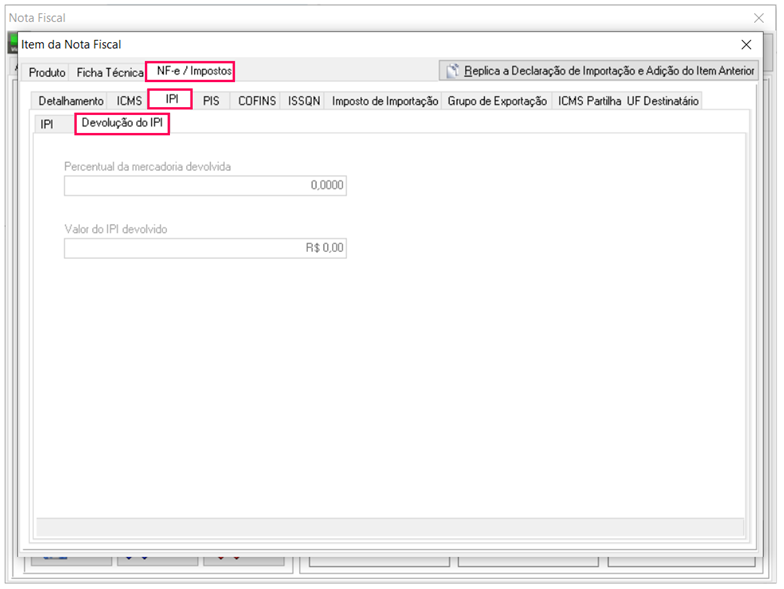Select the NF-e / Impostos tab
The image size is (784, 589).
tap(193, 72)
